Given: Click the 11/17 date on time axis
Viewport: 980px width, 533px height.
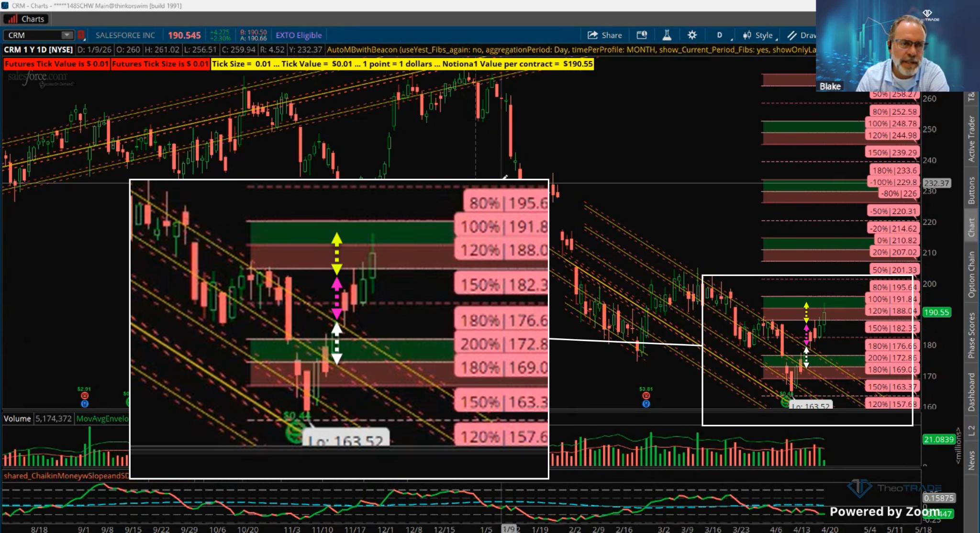Looking at the screenshot, I should click(355, 529).
